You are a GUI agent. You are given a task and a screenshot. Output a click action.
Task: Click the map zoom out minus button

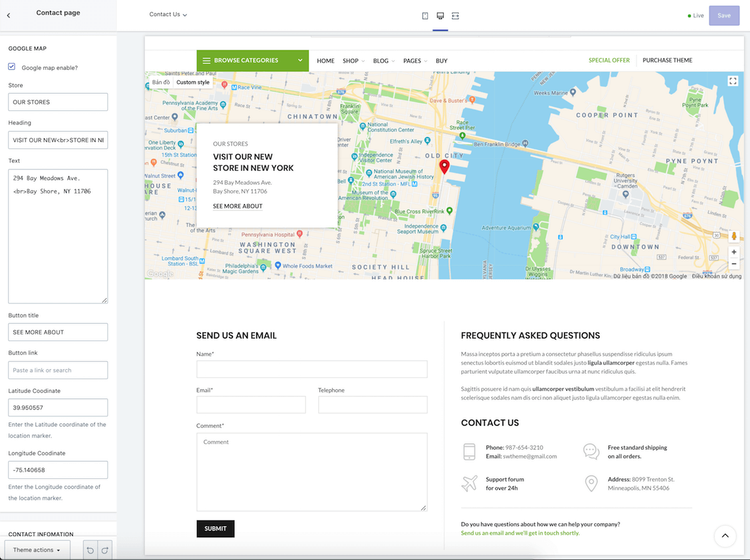734,264
